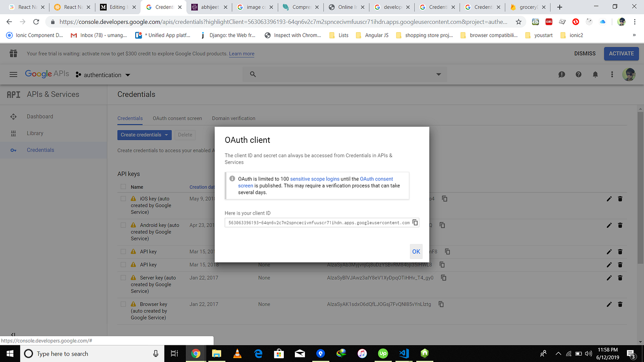Image resolution: width=644 pixels, height=362 pixels.
Task: Open Visual Studio Code from the taskbar
Action: pos(403,353)
